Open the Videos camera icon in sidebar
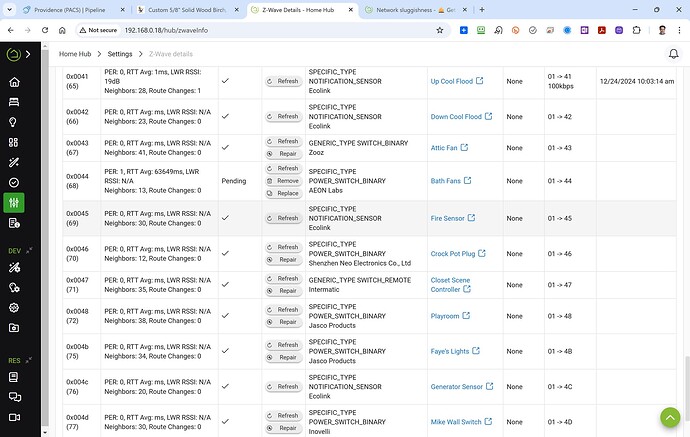 [15, 417]
